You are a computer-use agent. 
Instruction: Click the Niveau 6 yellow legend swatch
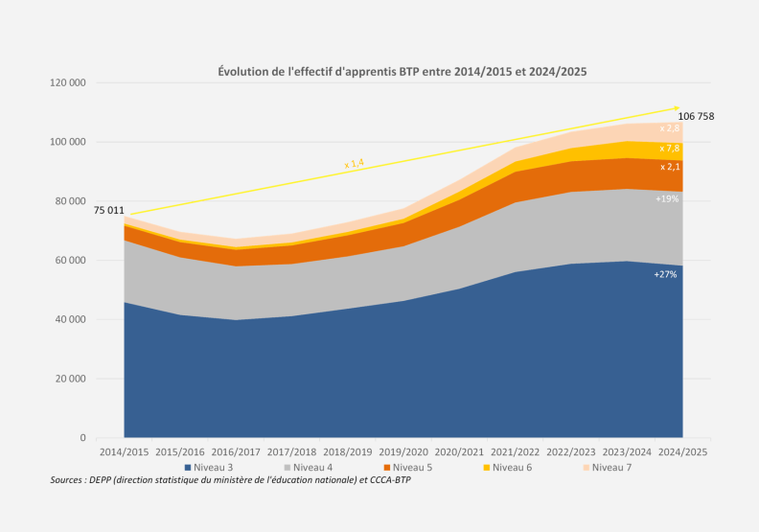[x=487, y=468]
